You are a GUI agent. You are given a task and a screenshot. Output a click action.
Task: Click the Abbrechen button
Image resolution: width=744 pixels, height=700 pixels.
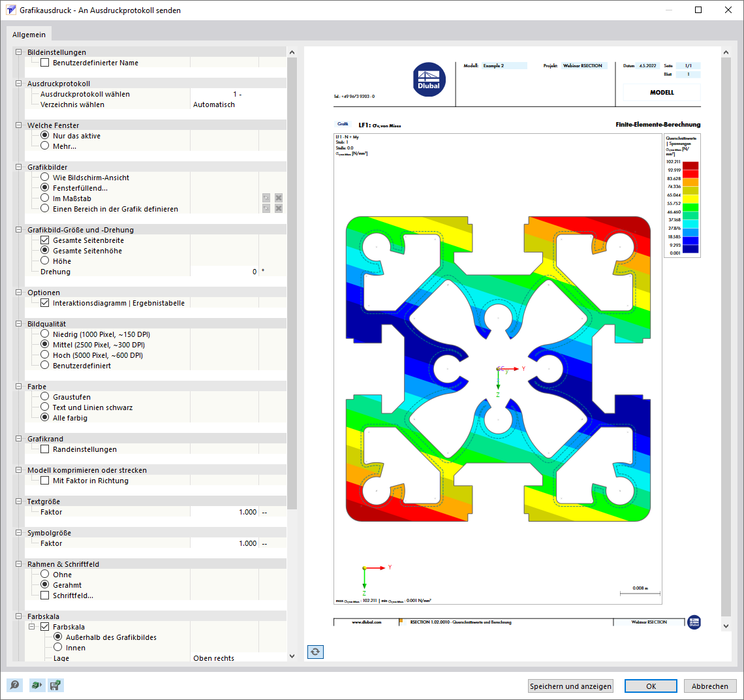(x=710, y=686)
